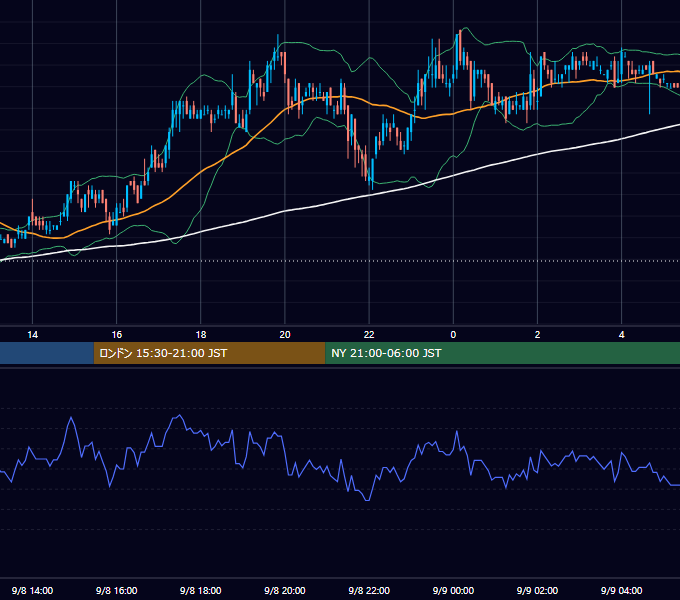Screen dimensions: 680x600
Task: Click the 9/8 16:00 date label
Action: pos(117,590)
